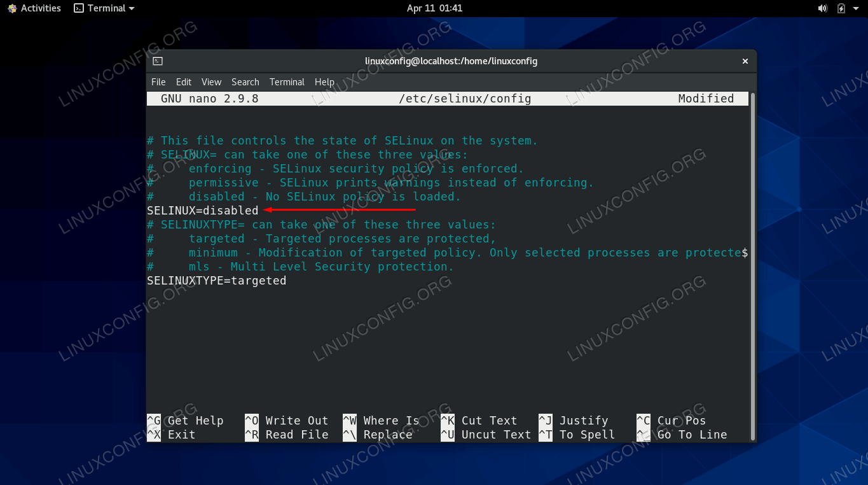Image resolution: width=868 pixels, height=485 pixels.
Task: Open the Help menu
Action: [x=324, y=82]
